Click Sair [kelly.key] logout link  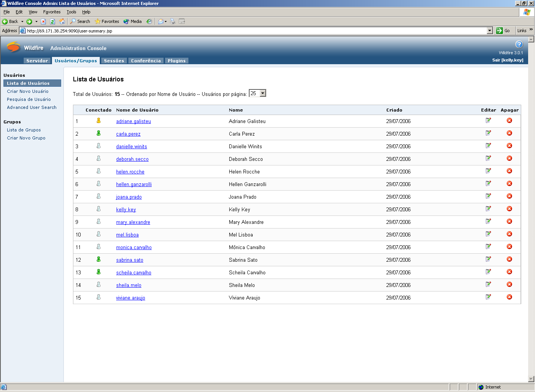507,60
